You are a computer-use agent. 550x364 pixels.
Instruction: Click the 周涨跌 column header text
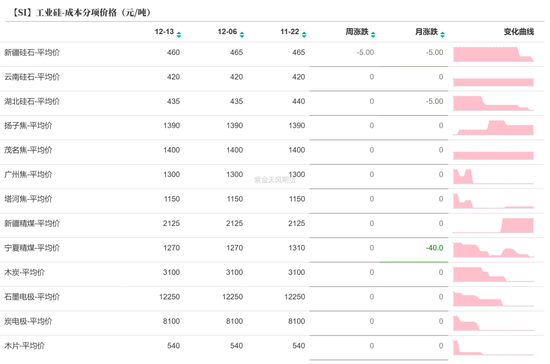(x=357, y=32)
